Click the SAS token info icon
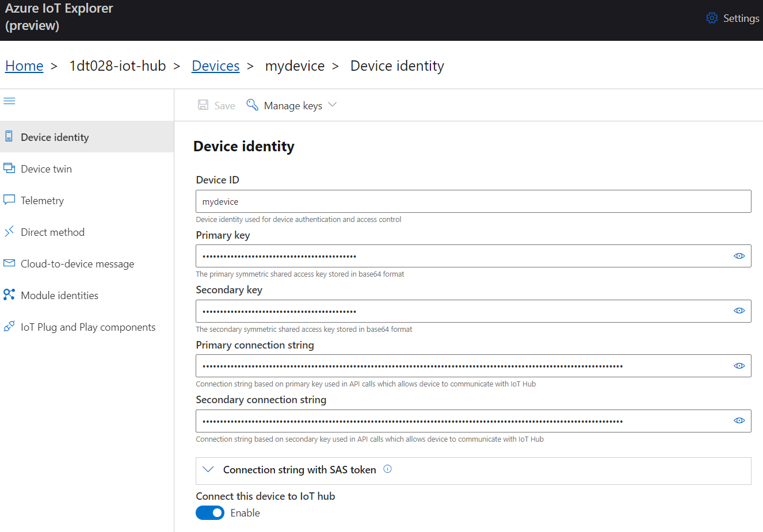Image resolution: width=763 pixels, height=532 pixels. tap(388, 469)
